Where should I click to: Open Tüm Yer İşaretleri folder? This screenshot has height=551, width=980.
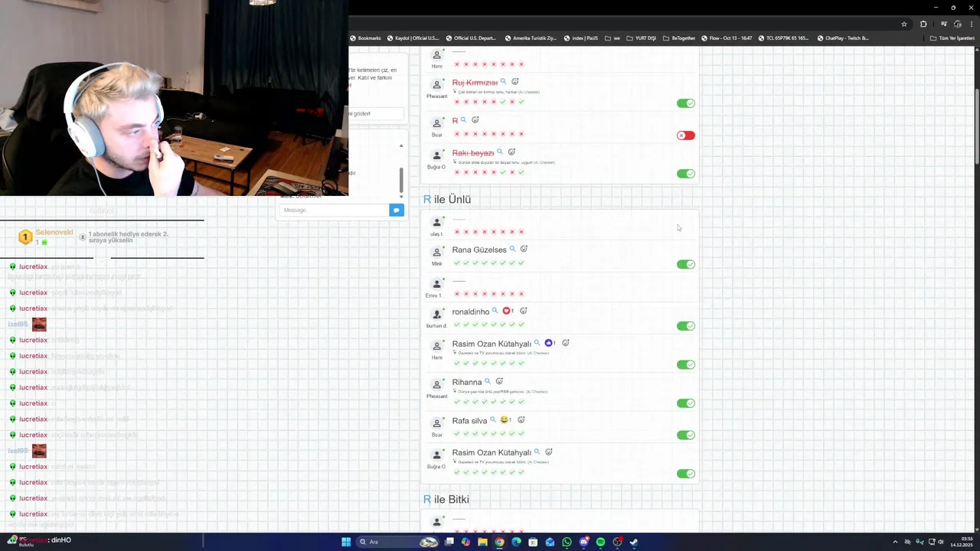point(952,38)
